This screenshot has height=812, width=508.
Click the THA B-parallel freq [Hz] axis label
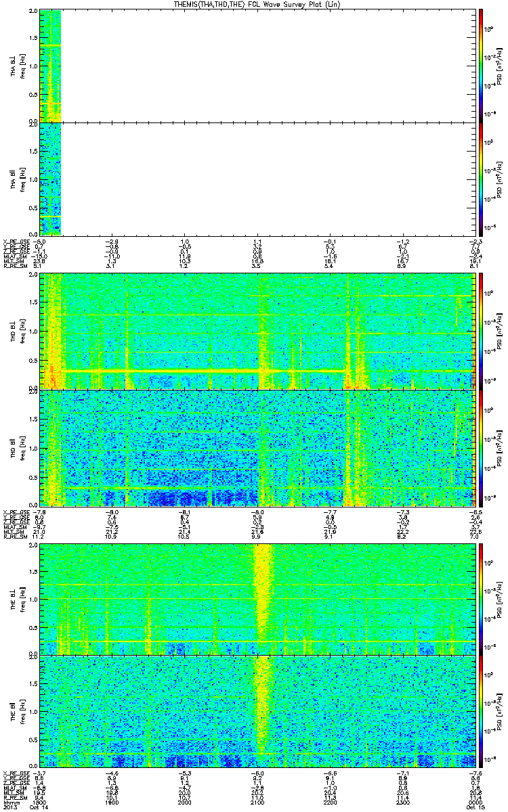tap(22, 179)
